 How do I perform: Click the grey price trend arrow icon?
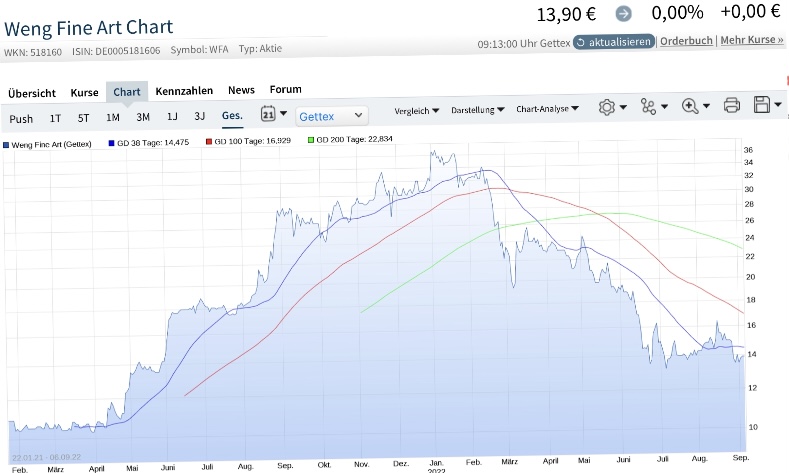tap(623, 14)
